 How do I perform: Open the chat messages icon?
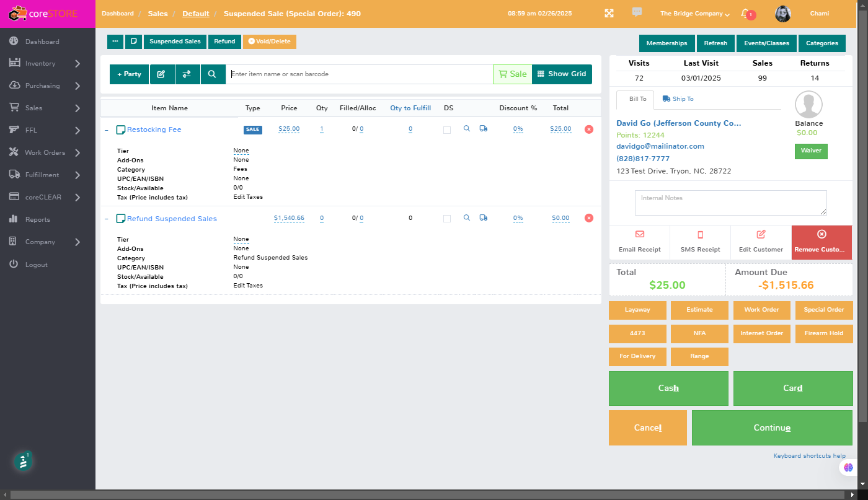[637, 12]
